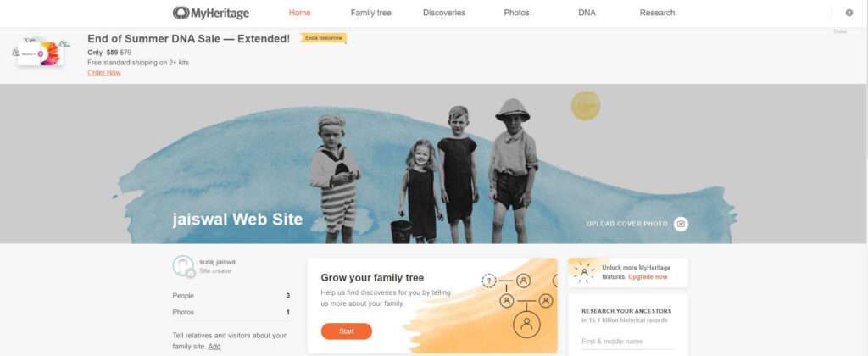The image size is (868, 356).
Task: Click the First & middle name field
Action: [628, 342]
